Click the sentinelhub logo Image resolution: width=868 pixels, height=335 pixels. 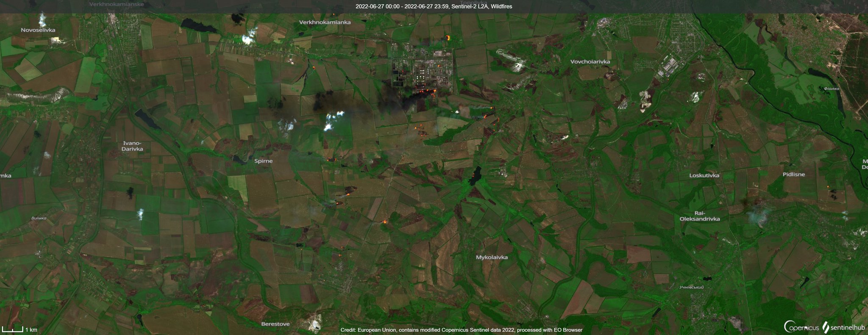click(x=843, y=327)
